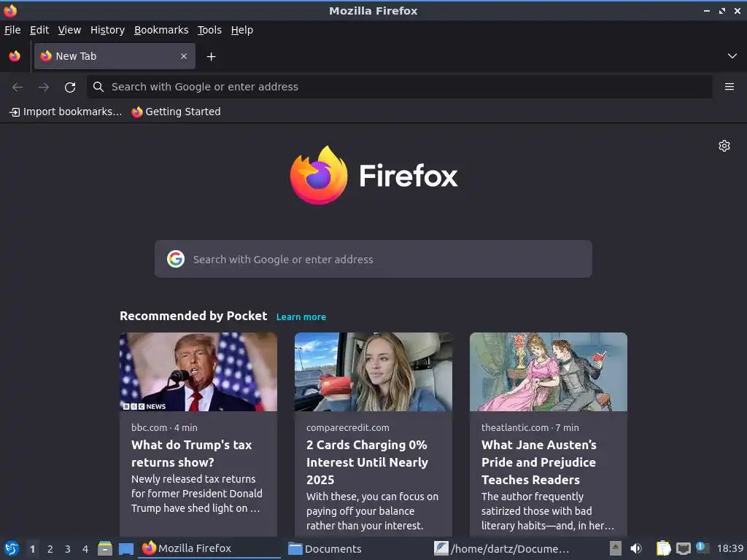Screen dimensions: 747x560
Task: Open the Pocket Learn more link
Action: pyautogui.click(x=301, y=317)
